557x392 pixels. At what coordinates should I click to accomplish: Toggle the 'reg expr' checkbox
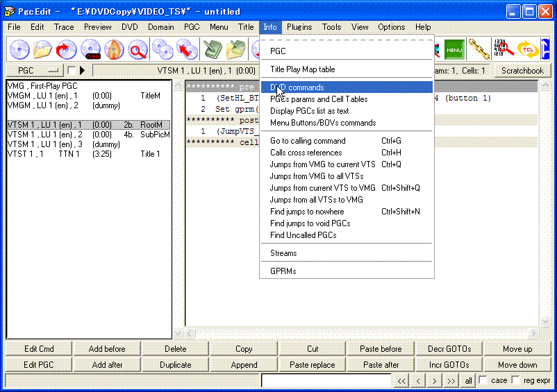point(515,380)
